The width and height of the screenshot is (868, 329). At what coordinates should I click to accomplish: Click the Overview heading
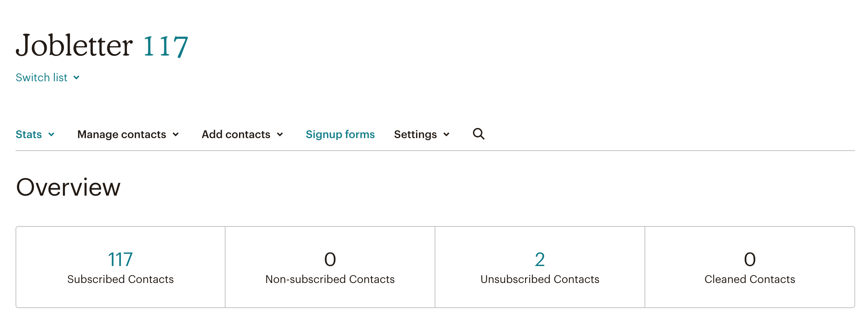68,187
